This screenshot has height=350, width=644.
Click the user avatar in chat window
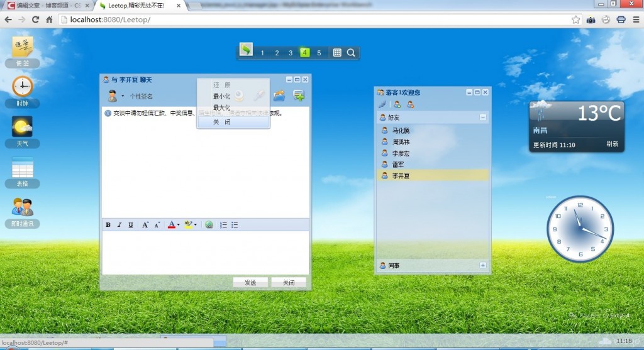[x=112, y=96]
